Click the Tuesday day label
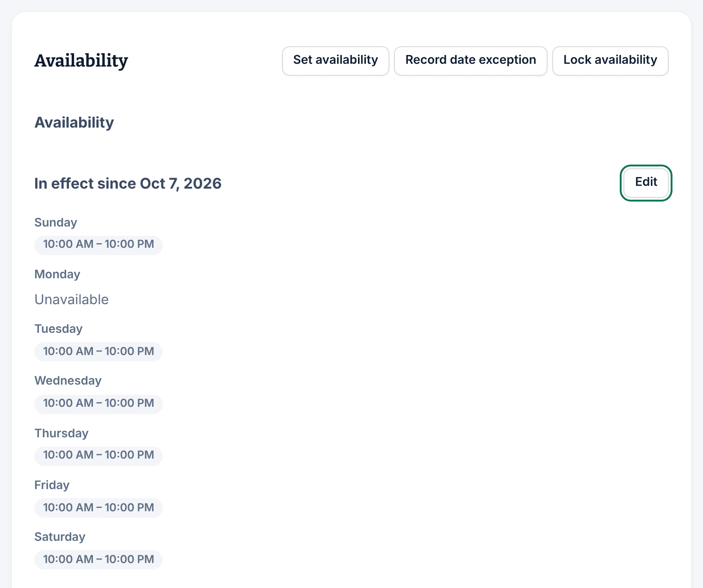Image resolution: width=703 pixels, height=588 pixels. click(59, 329)
